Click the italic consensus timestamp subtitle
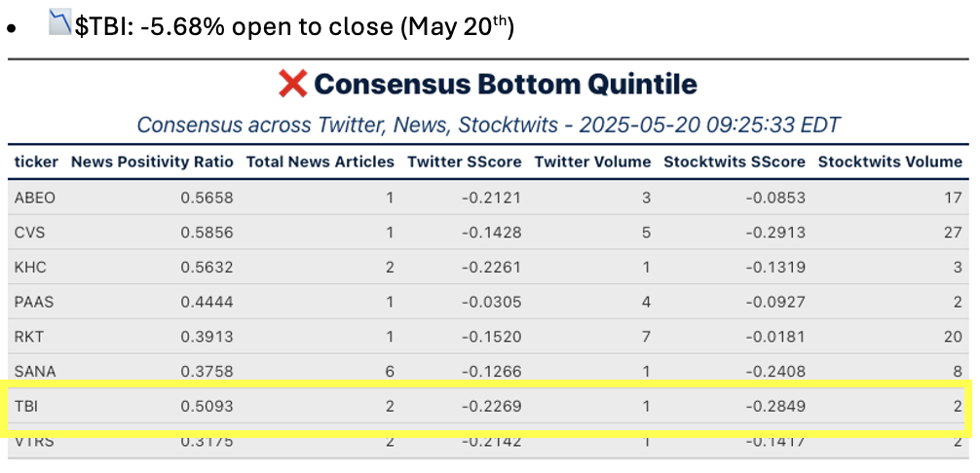The width and height of the screenshot is (980, 473). click(x=488, y=126)
